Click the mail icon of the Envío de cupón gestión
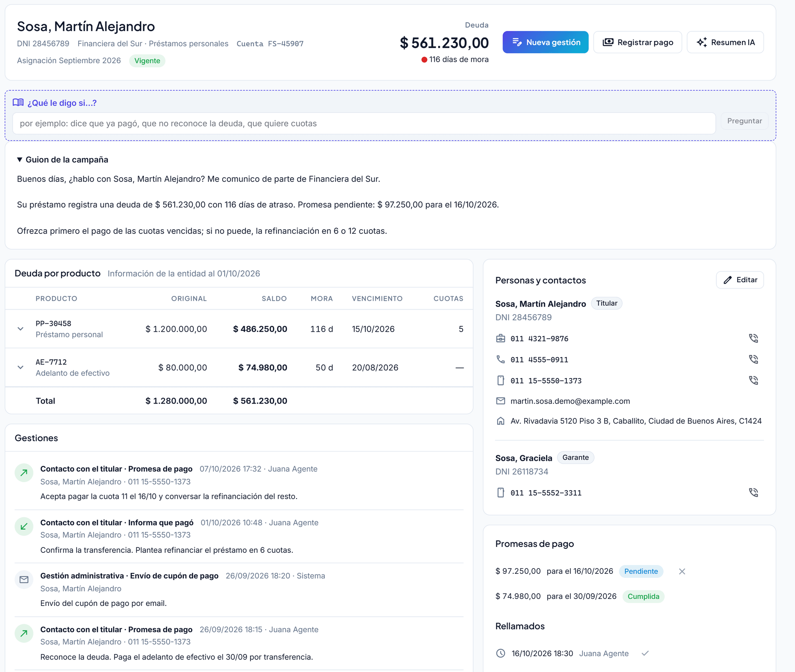The image size is (795, 672). coord(24,580)
